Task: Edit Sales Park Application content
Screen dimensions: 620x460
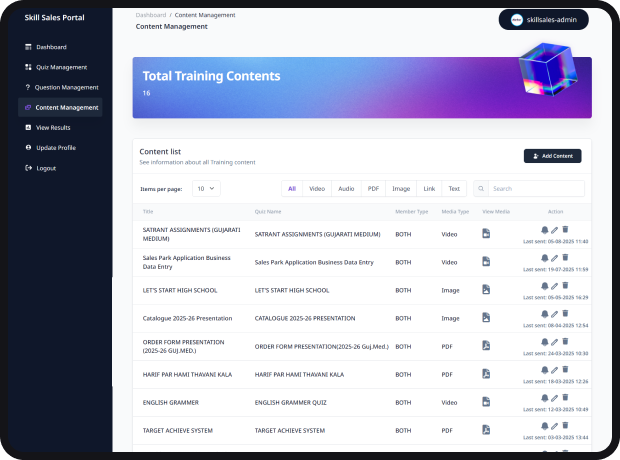Action: [x=554, y=258]
